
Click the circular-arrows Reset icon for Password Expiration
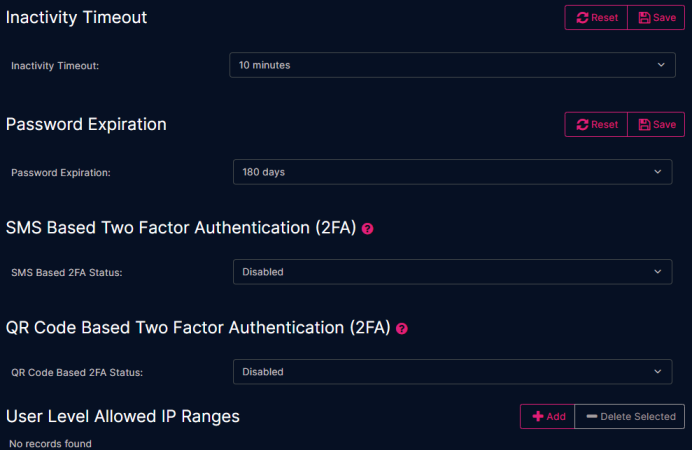coord(582,124)
